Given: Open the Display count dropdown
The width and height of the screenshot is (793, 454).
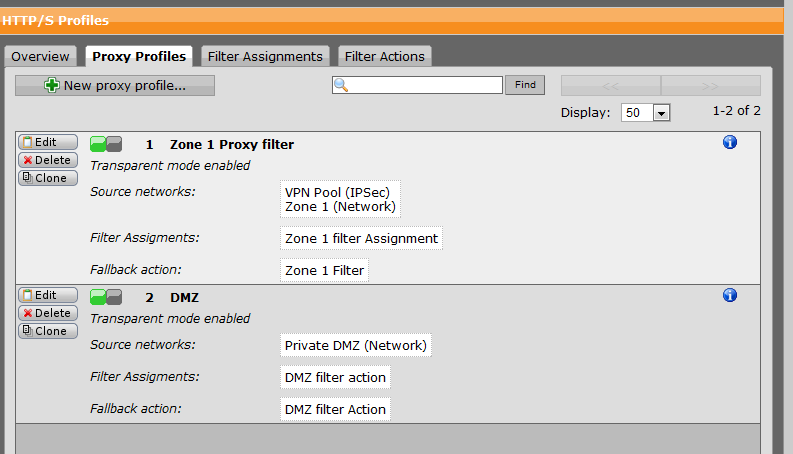Looking at the screenshot, I should coord(661,113).
